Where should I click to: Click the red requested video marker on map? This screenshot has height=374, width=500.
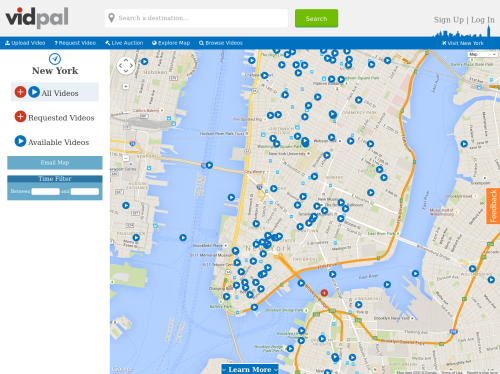click(324, 293)
